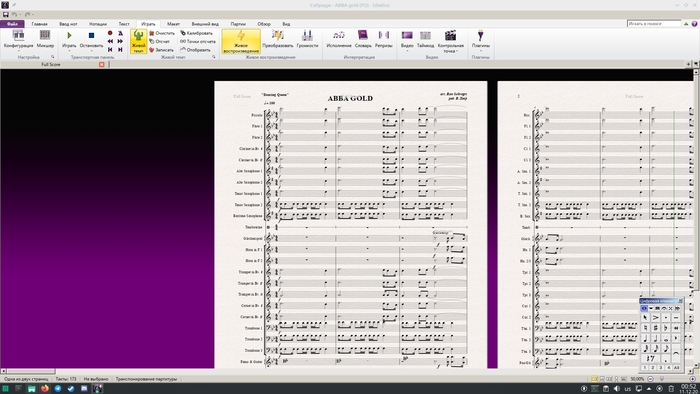Click the Отобразить button
This screenshot has height=394, width=700.
pos(195,50)
